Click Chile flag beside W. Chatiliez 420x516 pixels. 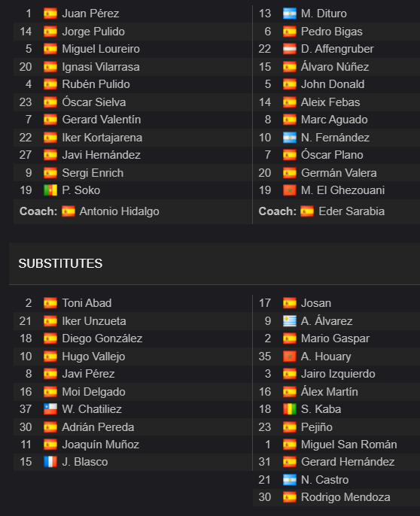pyautogui.click(x=50, y=409)
